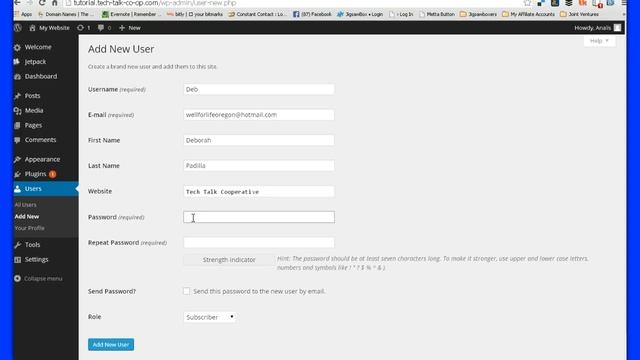Open the Apps bookmarks shortcut
This screenshot has height=360, width=640.
[23, 14]
